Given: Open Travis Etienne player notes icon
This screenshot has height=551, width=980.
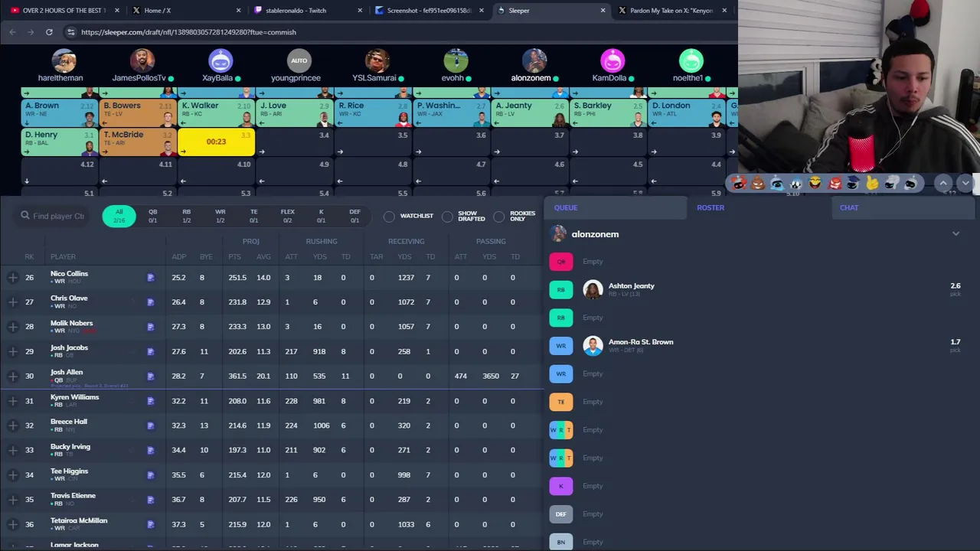Looking at the screenshot, I should (x=151, y=500).
